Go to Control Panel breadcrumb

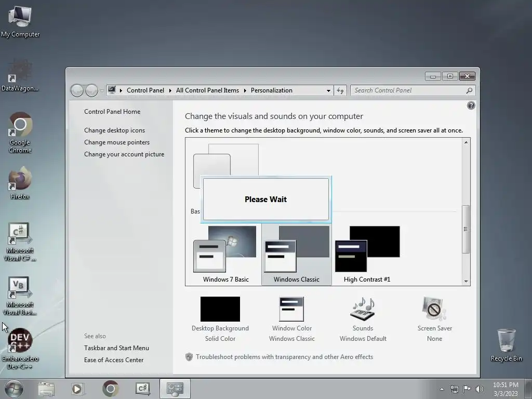(x=145, y=90)
